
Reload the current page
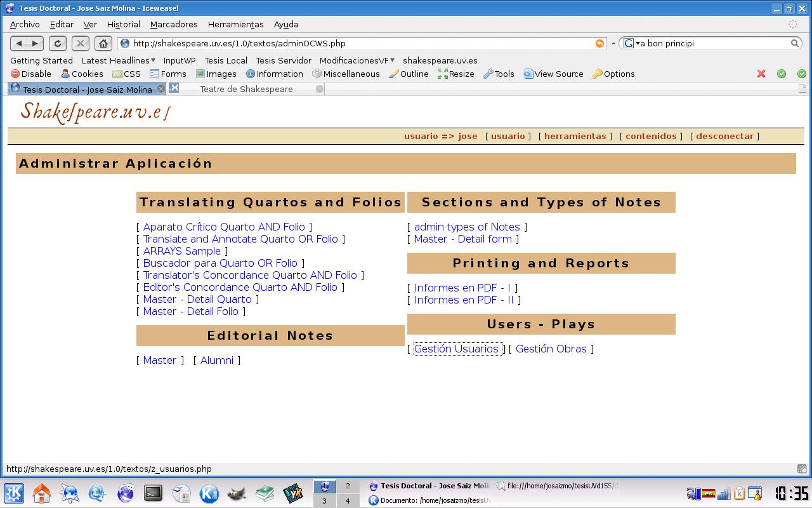click(58, 43)
